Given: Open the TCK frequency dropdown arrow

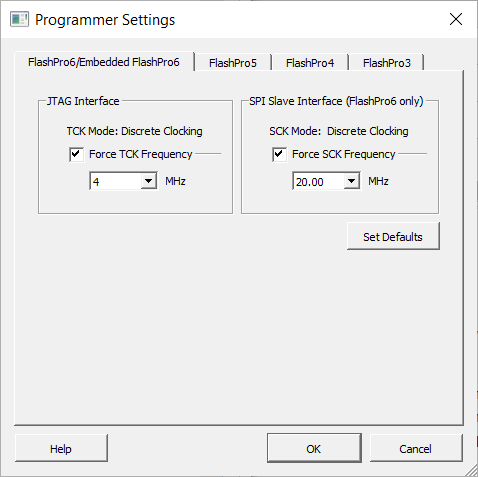Looking at the screenshot, I should [x=149, y=181].
